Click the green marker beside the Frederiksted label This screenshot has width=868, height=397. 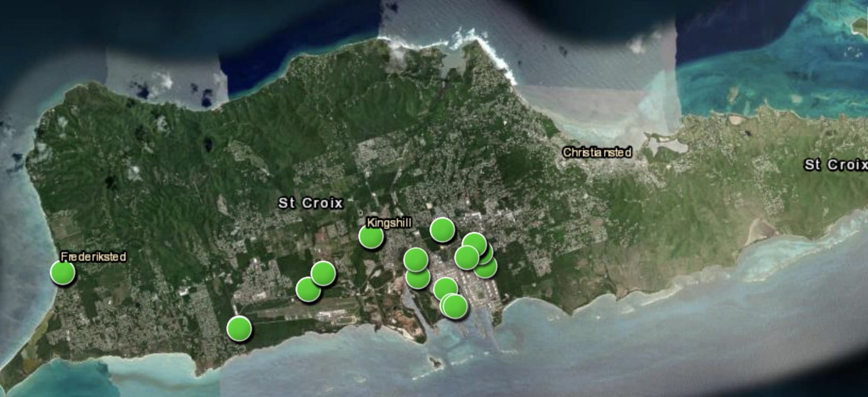63,272
